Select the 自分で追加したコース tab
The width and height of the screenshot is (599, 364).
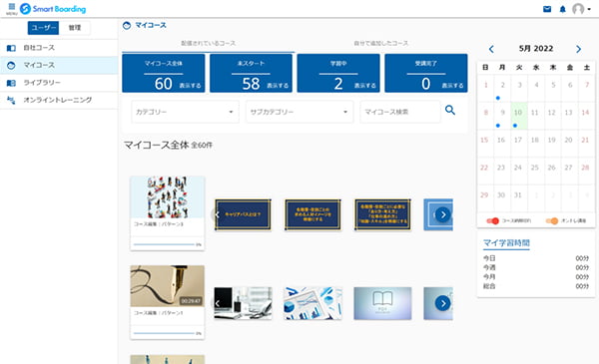pos(381,44)
